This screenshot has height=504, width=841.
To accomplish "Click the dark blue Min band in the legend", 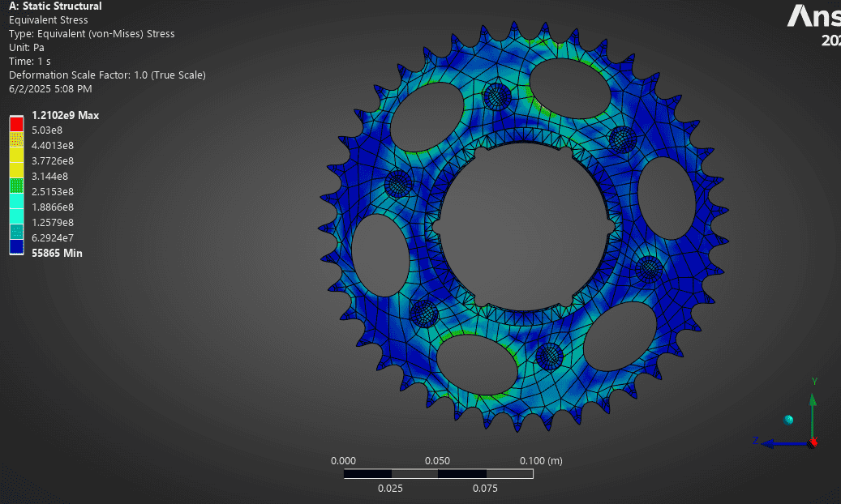I will [15, 248].
